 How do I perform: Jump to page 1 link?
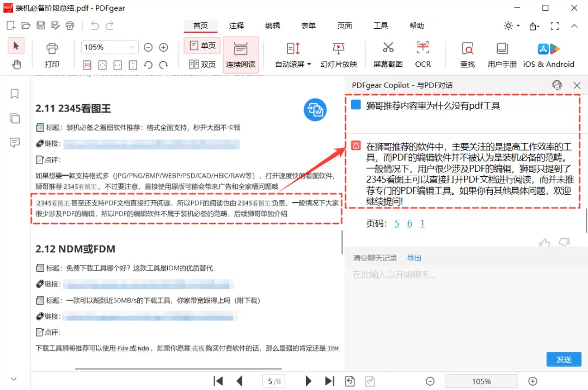pos(422,224)
